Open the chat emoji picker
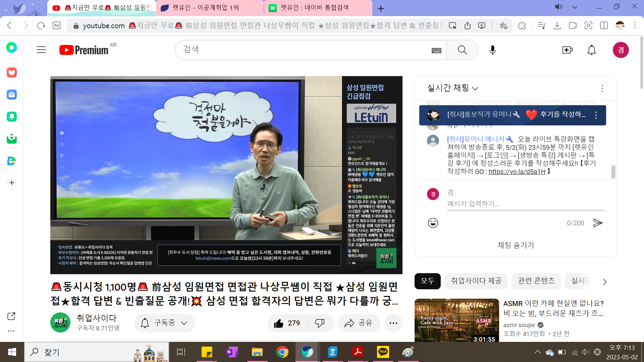Screen dimensions: 644x362 pyautogui.click(x=433, y=223)
